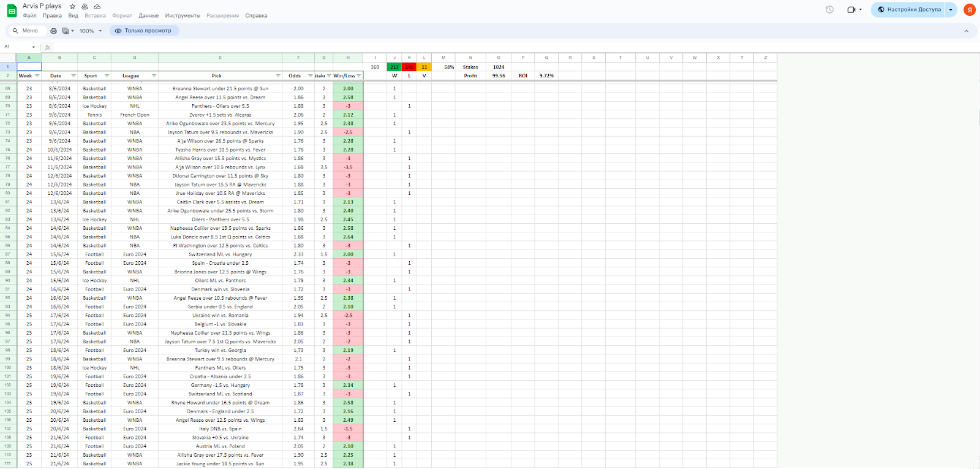The width and height of the screenshot is (980, 469).
Task: Click the "Tennis" sport cell
Action: (x=94, y=115)
